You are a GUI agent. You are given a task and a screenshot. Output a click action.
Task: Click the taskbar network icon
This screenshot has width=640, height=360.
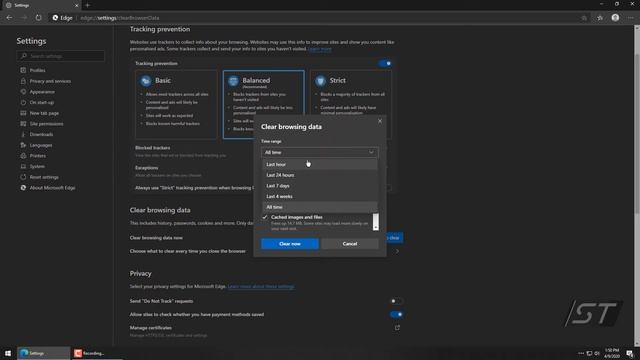(x=589, y=353)
